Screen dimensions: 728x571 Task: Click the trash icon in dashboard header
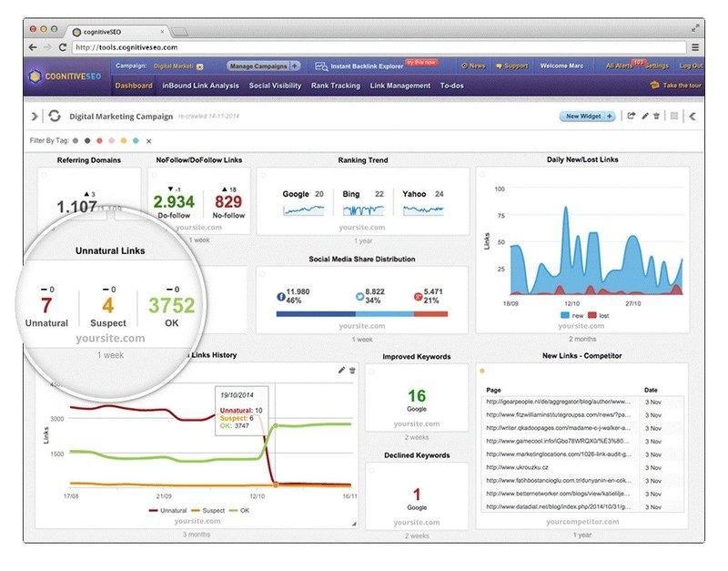coord(657,117)
